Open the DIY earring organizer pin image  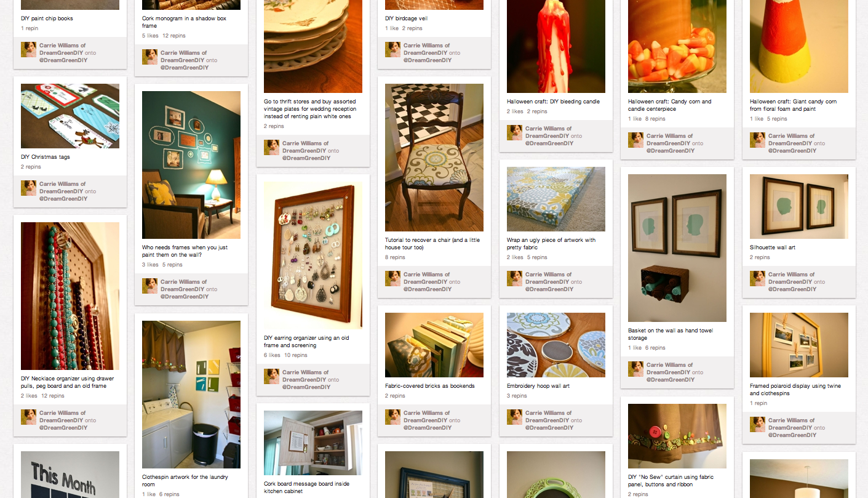click(x=313, y=255)
